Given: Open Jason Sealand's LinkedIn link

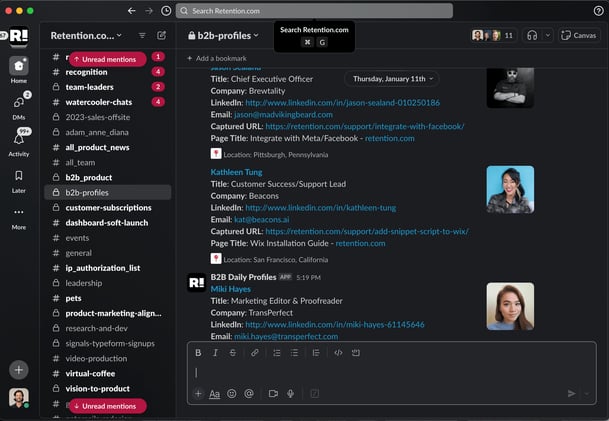Looking at the screenshot, I should tap(343, 103).
